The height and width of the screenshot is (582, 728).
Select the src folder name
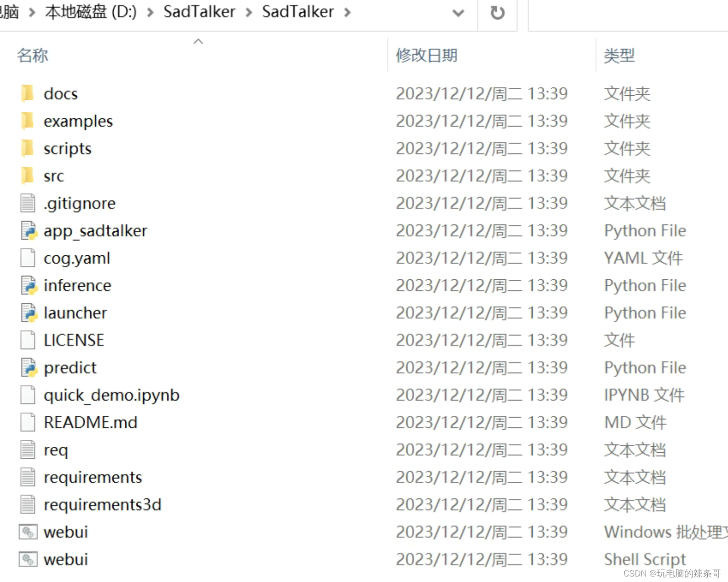point(54,176)
